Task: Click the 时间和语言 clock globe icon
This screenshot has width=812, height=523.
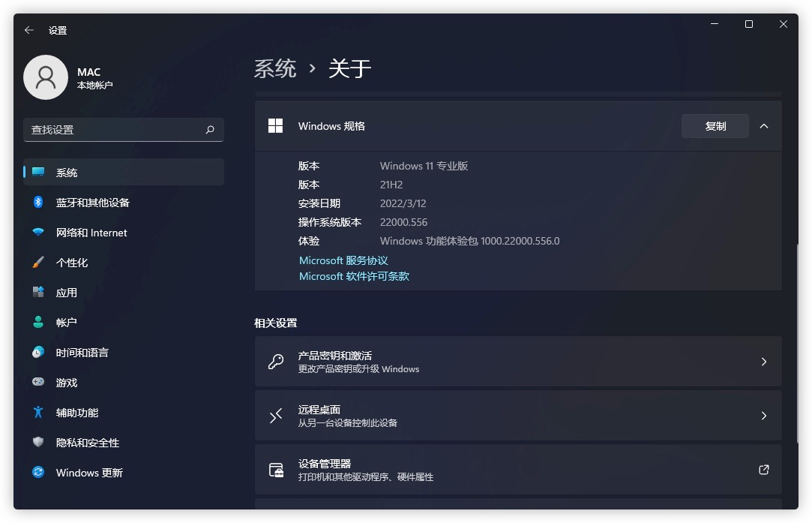Action: click(x=38, y=352)
